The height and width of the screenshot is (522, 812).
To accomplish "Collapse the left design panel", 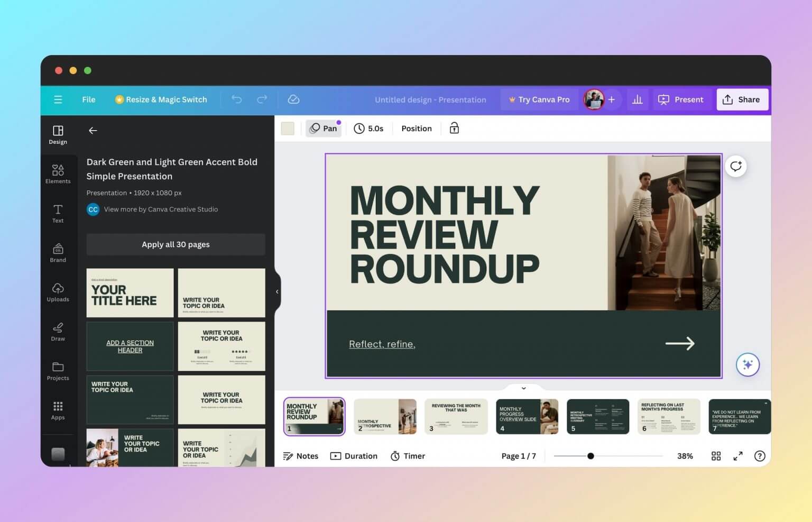I will coord(276,291).
